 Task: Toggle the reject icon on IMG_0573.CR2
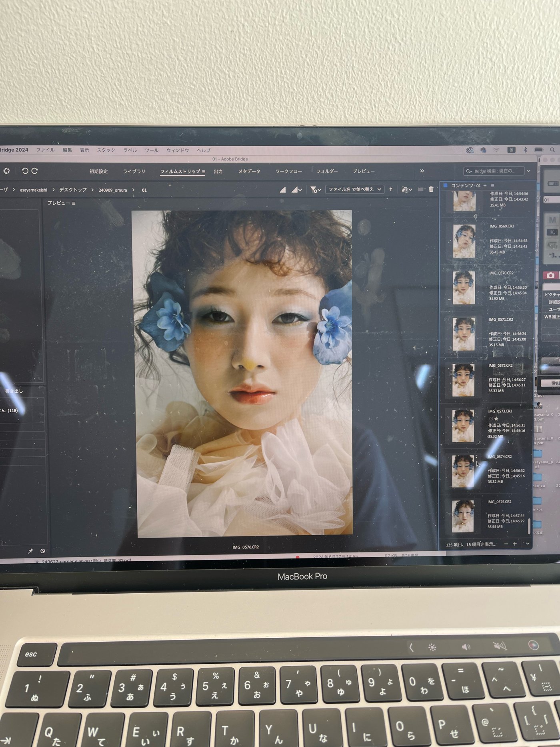pos(491,419)
